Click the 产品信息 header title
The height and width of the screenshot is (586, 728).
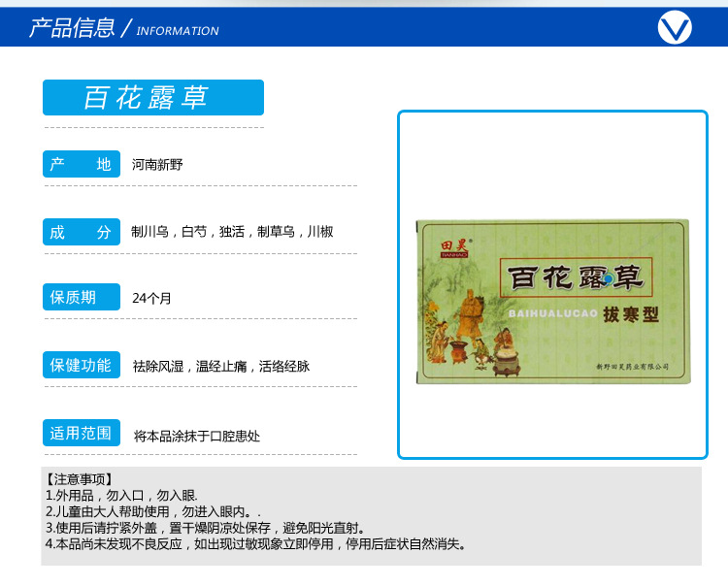click(x=72, y=28)
